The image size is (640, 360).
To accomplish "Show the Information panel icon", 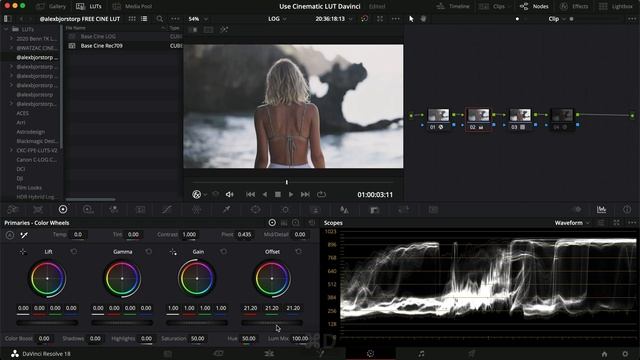I will click(627, 209).
